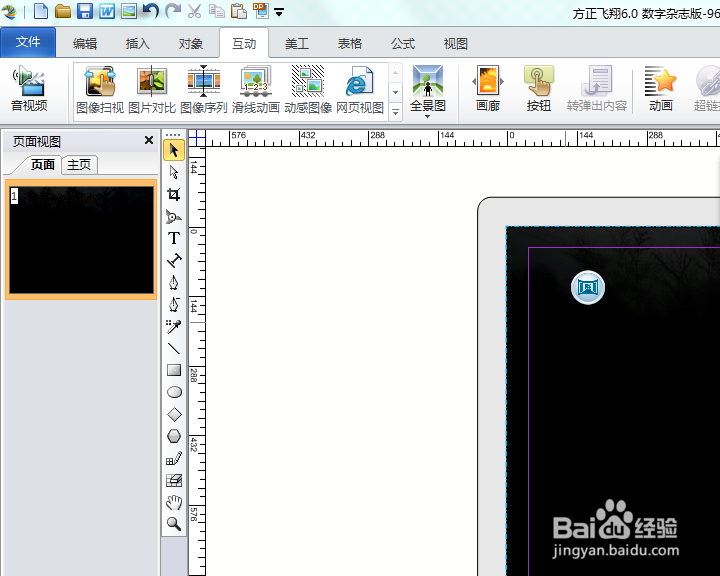Select the pen node edit tool
Viewport: 720px width, 576px height.
click(x=174, y=305)
